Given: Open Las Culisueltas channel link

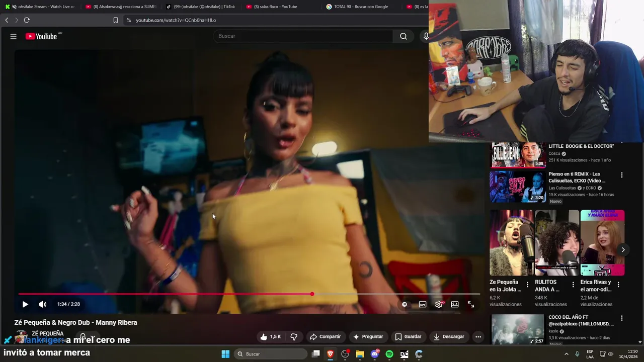Looking at the screenshot, I should (x=562, y=188).
